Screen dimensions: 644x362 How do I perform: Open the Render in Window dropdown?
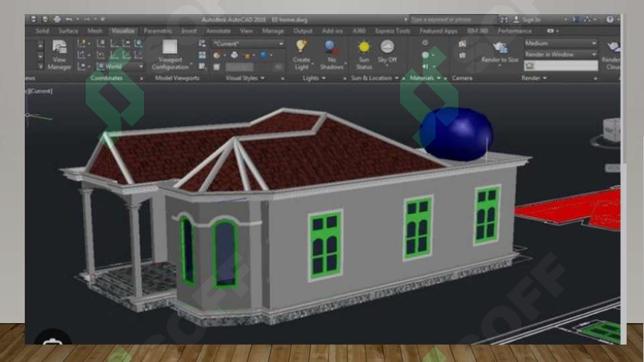[x=561, y=54]
